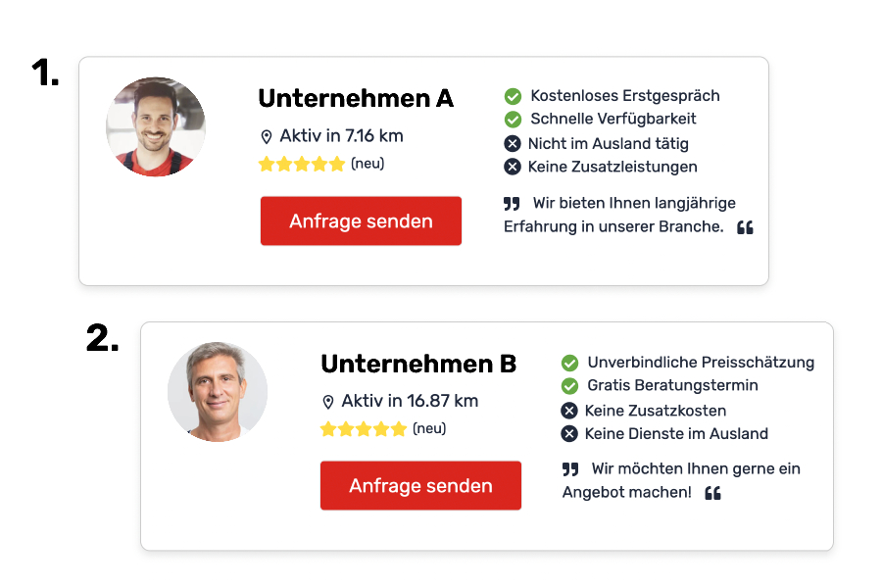Click the X icon beside Keine Zusatzleistungen
This screenshot has width=882, height=588.
point(513,167)
